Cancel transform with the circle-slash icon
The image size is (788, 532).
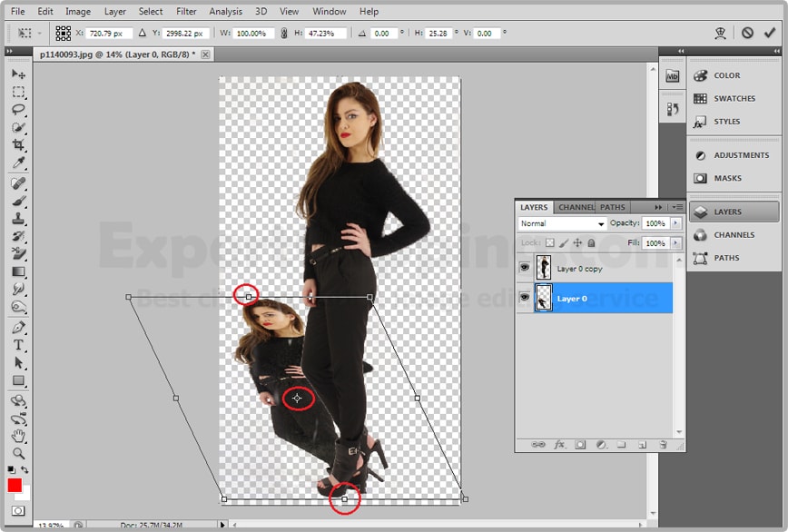tap(747, 33)
